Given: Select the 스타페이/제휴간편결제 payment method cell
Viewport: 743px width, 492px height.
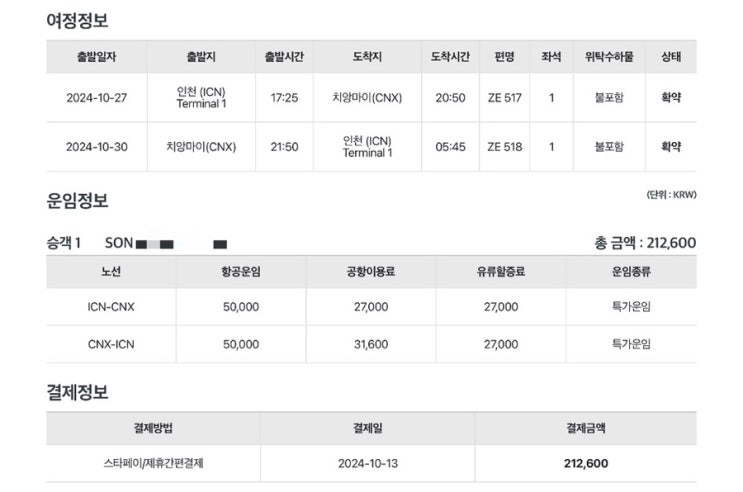Looking at the screenshot, I should point(153,464).
